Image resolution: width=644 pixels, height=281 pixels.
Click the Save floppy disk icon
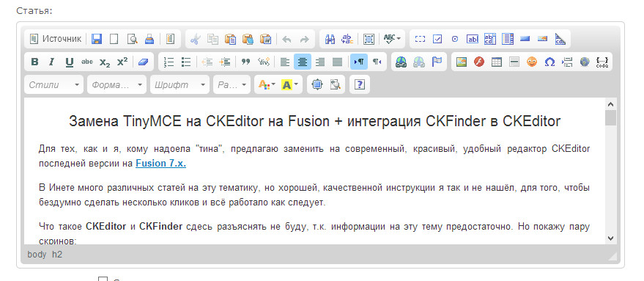(x=97, y=39)
